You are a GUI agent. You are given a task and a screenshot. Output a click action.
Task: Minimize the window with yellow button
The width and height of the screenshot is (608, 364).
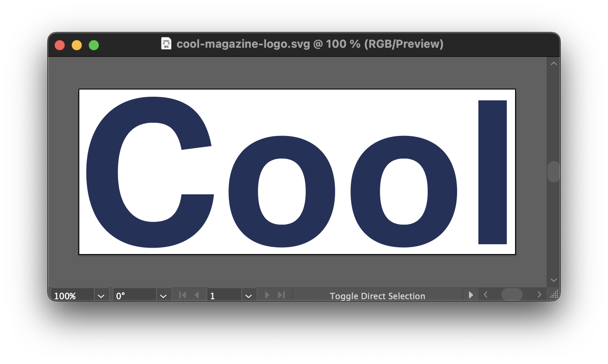pyautogui.click(x=77, y=45)
